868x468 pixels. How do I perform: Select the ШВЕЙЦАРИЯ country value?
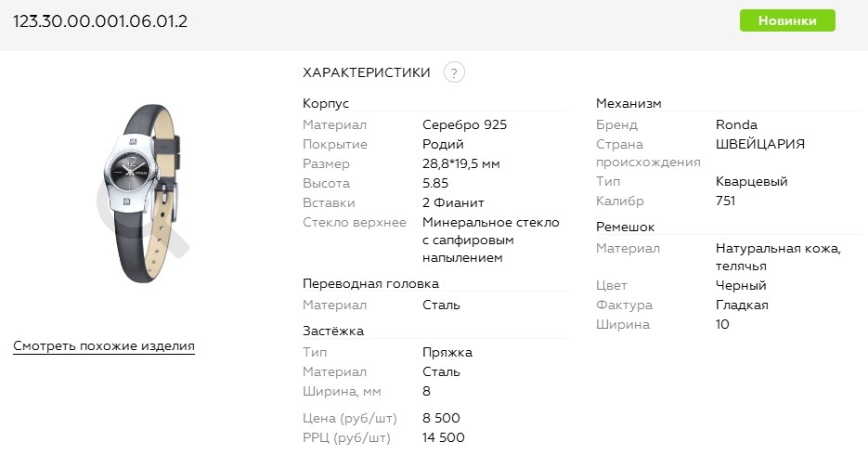coord(760,144)
